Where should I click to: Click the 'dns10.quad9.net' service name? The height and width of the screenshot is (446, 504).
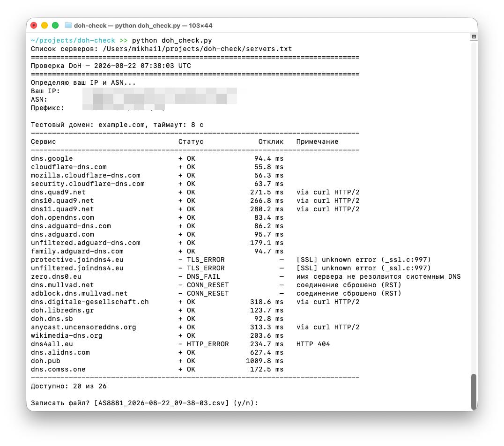click(62, 201)
